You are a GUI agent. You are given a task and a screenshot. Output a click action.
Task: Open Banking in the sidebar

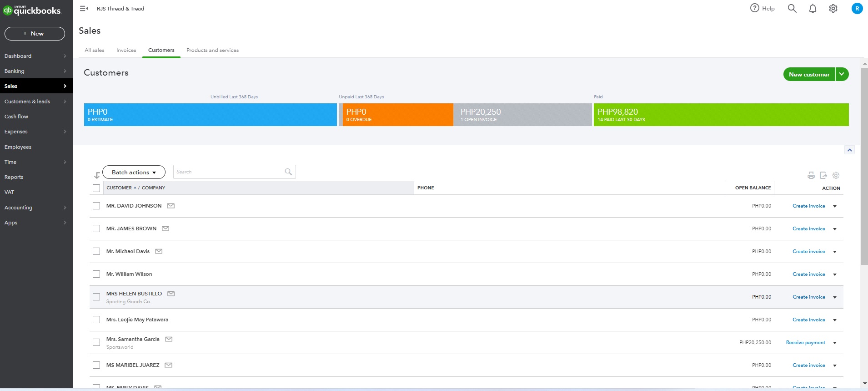click(x=36, y=71)
